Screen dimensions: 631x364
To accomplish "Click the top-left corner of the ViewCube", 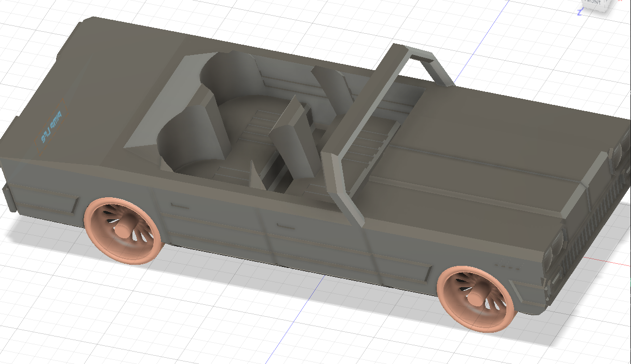I will (x=583, y=2).
